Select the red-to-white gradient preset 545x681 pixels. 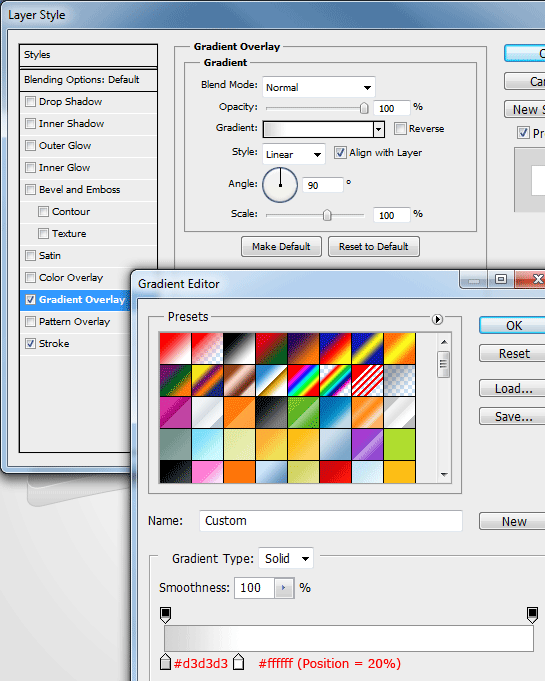click(175, 348)
